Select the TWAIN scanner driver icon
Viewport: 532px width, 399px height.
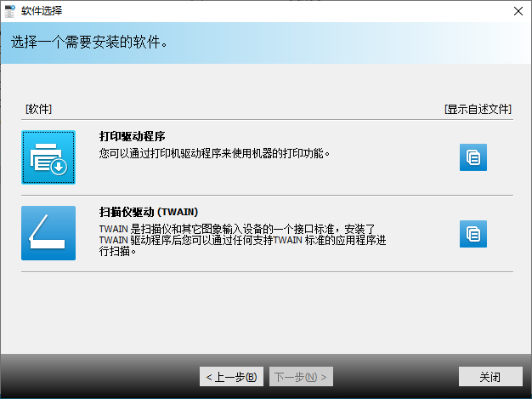[48, 233]
